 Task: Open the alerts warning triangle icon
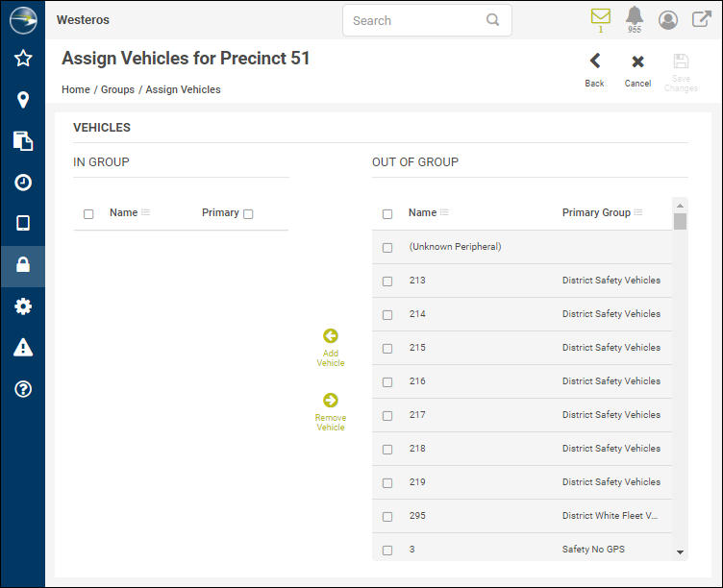[23, 348]
